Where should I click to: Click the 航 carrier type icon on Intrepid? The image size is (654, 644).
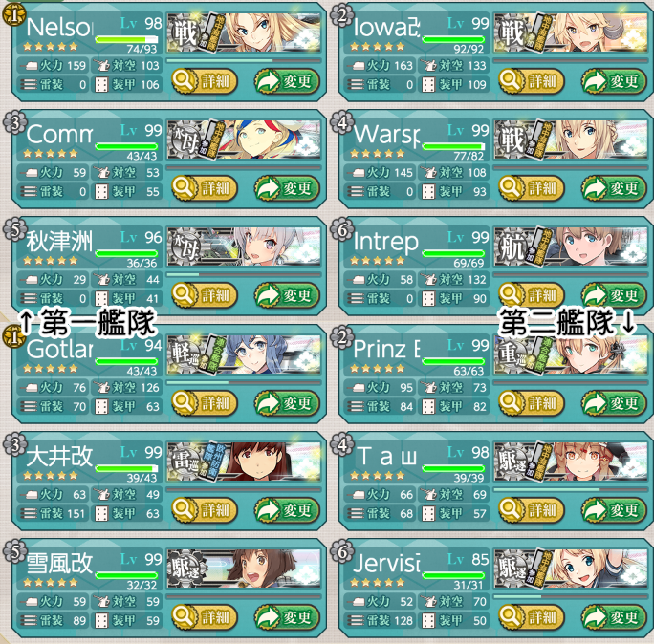click(512, 247)
